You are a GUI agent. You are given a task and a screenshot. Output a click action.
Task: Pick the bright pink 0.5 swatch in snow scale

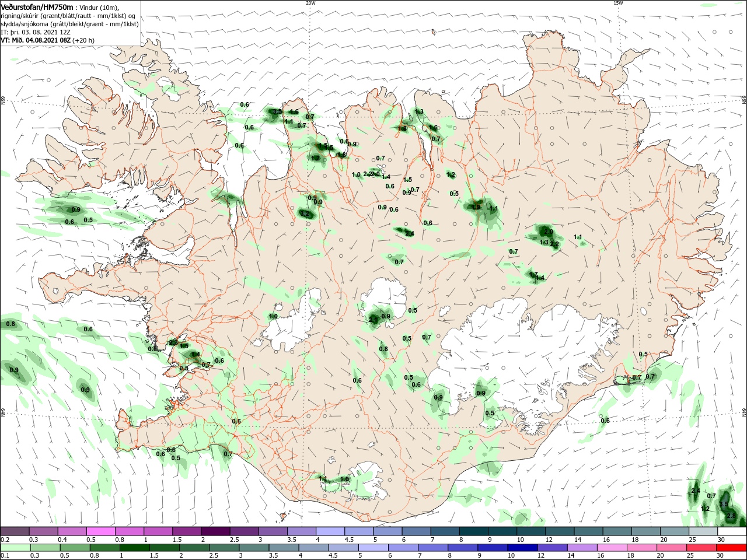[100, 531]
